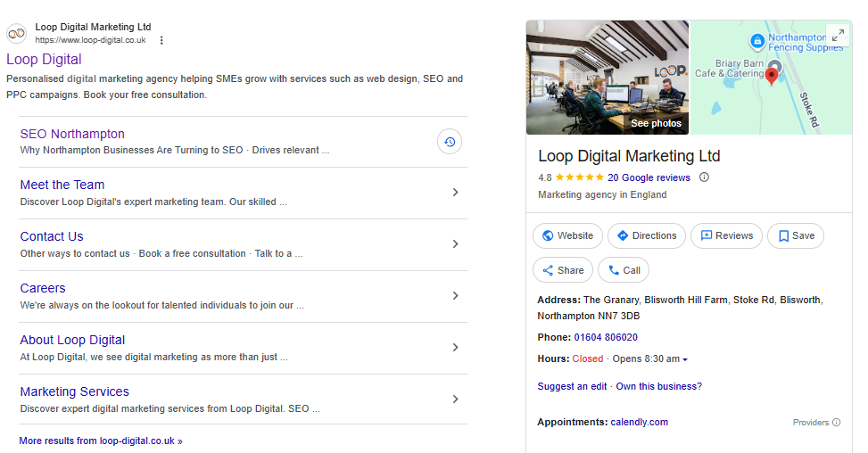Open the About Loop Digital sitelink
The image size is (868, 453).
click(x=72, y=340)
